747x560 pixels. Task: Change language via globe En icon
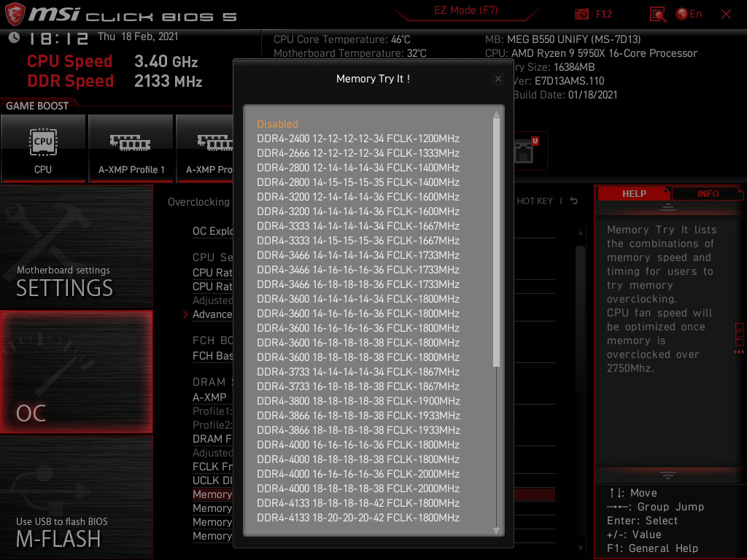pyautogui.click(x=689, y=15)
